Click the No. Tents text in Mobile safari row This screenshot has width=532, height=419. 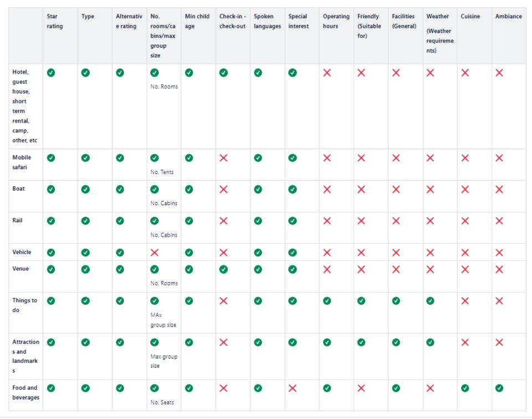[x=162, y=172]
